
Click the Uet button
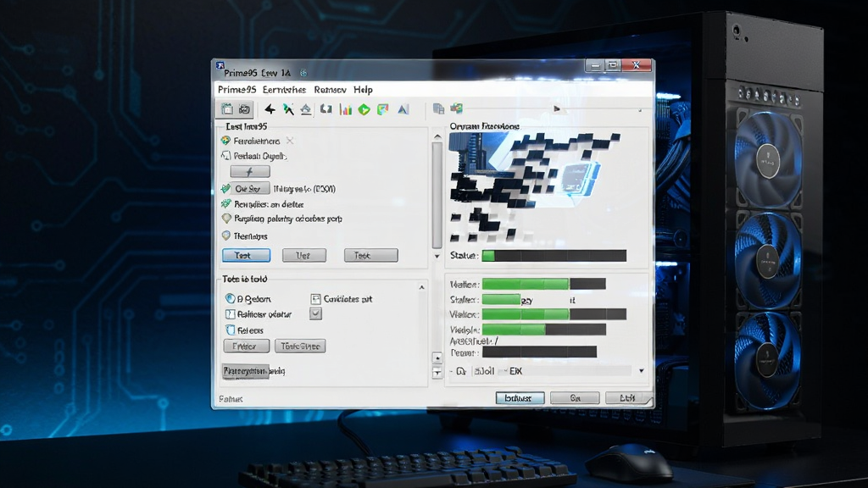tap(304, 255)
